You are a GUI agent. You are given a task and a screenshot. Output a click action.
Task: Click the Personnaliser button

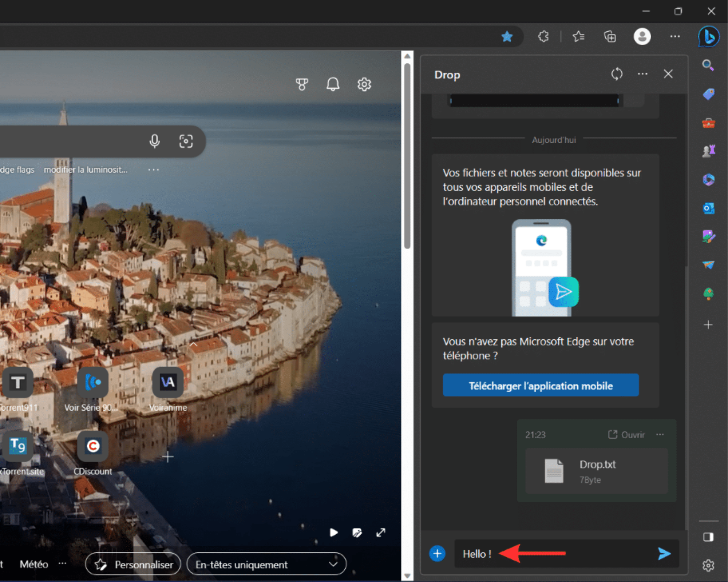tap(133, 564)
